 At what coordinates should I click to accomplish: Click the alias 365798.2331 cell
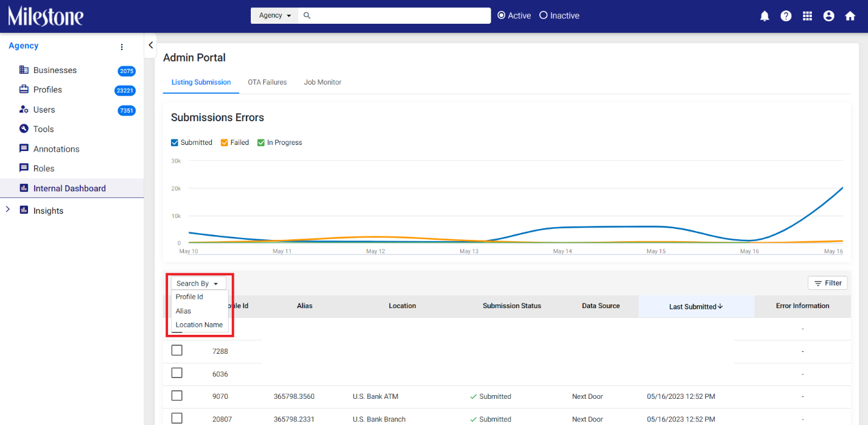pos(294,419)
